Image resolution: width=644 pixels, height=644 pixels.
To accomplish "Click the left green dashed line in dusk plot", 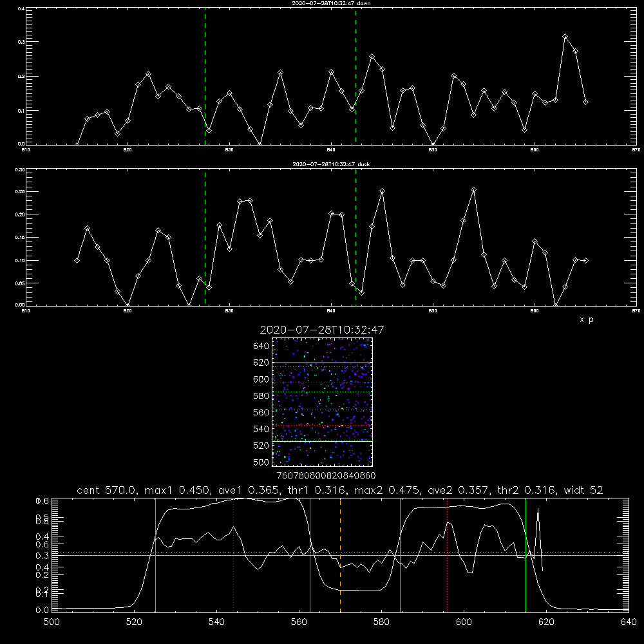I will coord(205,238).
